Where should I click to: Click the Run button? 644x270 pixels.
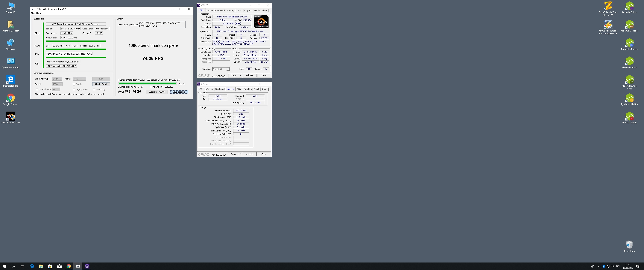click(101, 79)
